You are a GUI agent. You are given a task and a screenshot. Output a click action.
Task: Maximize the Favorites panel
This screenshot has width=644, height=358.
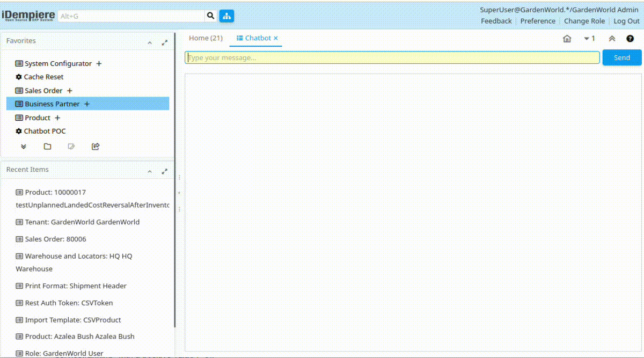[165, 42]
